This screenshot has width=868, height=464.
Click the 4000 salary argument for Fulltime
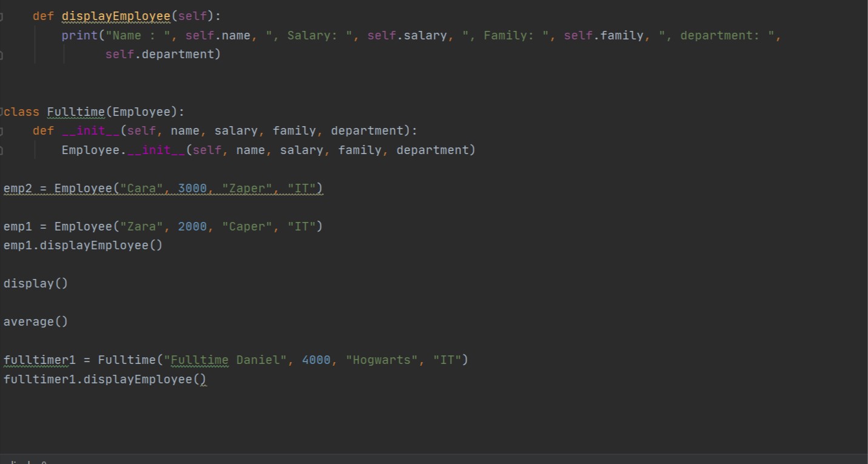(315, 360)
